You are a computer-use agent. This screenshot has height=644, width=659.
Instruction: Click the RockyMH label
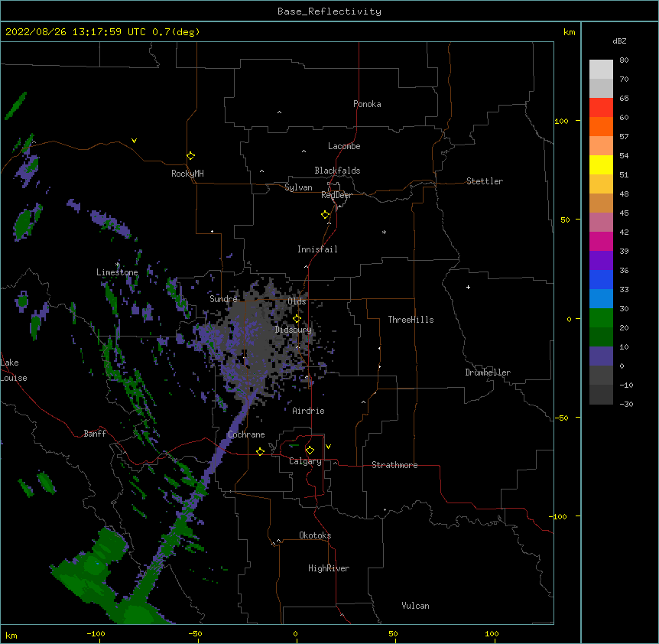(187, 174)
